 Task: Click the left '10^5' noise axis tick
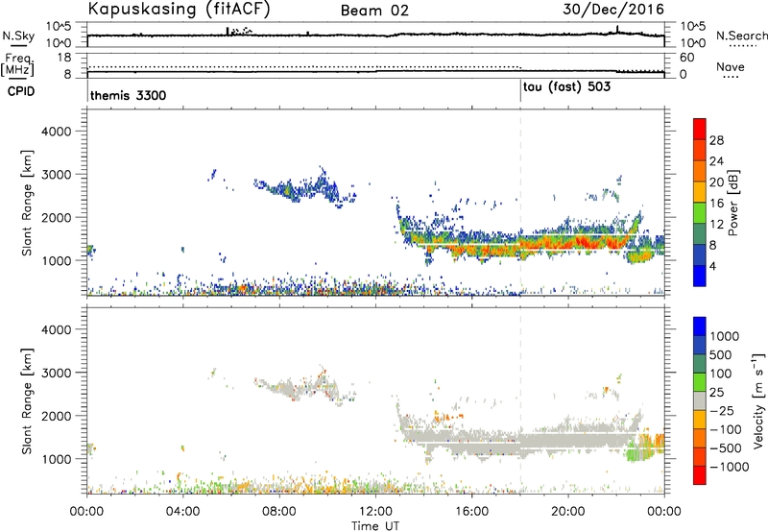(x=59, y=26)
